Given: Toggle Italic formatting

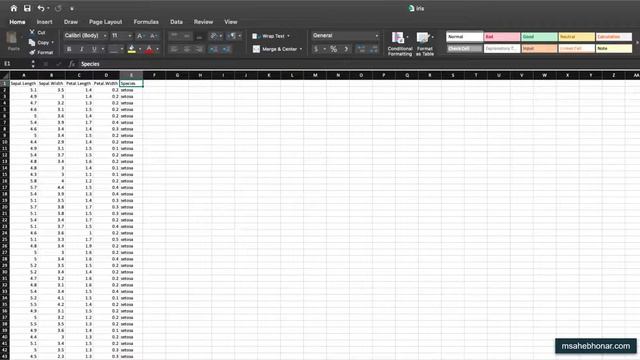Looking at the screenshot, I should [x=82, y=49].
